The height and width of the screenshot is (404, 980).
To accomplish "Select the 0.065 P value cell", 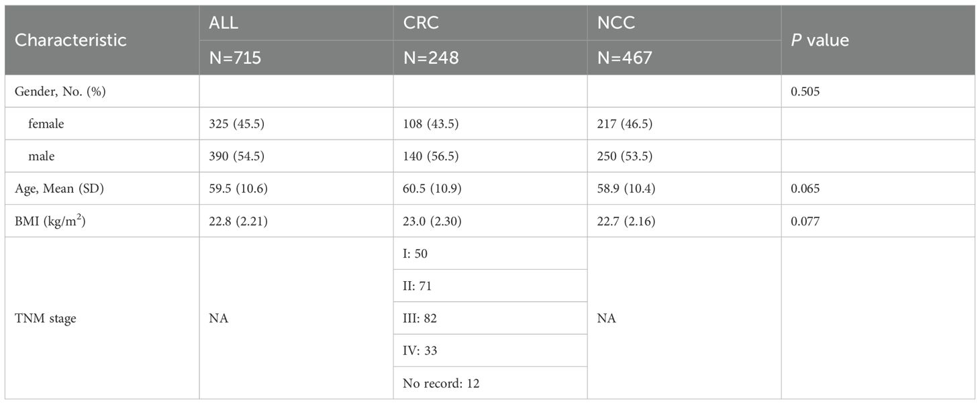I will click(805, 189).
